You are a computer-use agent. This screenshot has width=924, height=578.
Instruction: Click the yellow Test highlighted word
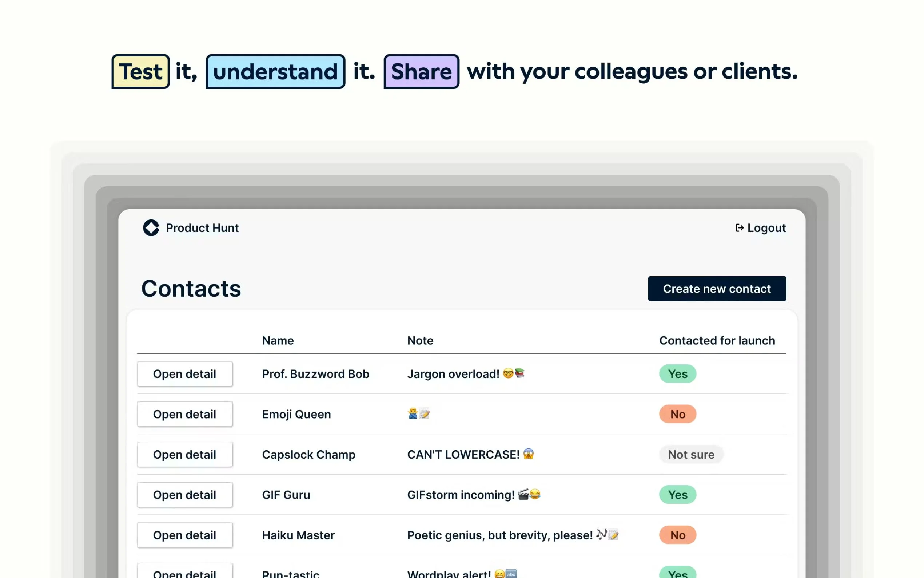point(140,71)
